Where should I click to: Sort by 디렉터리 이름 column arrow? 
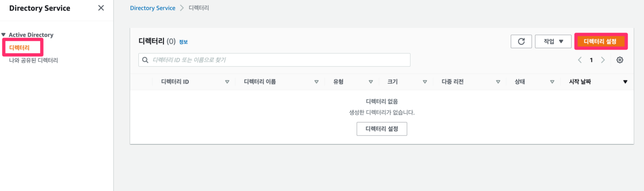[x=317, y=82]
